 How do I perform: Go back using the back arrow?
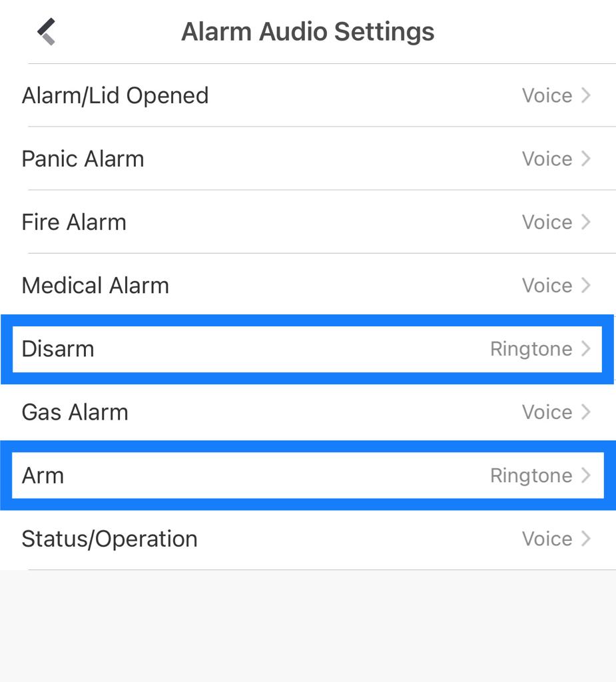pos(46,31)
